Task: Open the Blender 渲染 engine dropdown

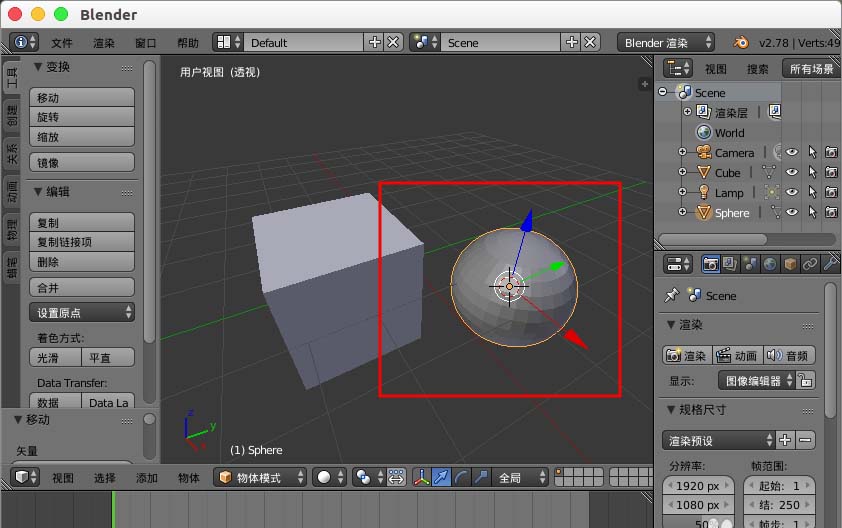Action: (x=666, y=42)
